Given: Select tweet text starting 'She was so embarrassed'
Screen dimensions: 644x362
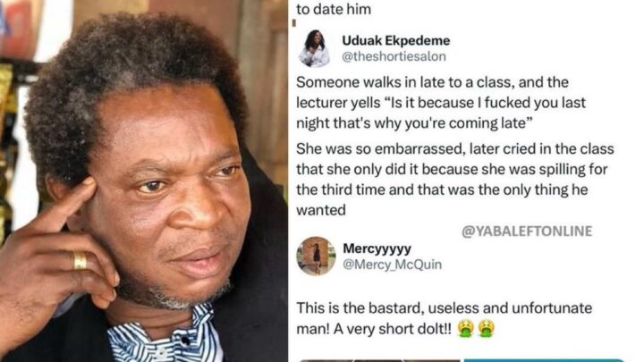Looking at the screenshot, I should 455,180.
